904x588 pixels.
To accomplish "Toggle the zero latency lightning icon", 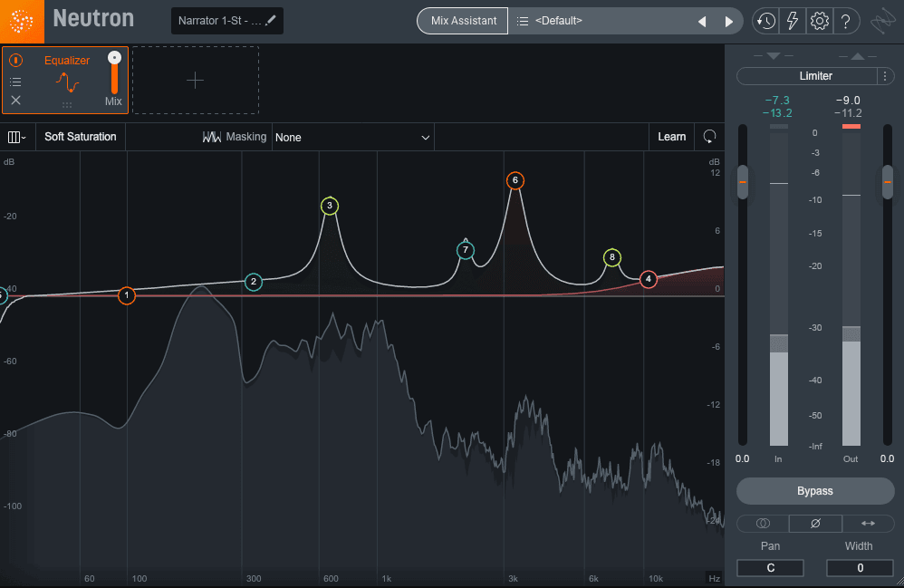I will (793, 22).
